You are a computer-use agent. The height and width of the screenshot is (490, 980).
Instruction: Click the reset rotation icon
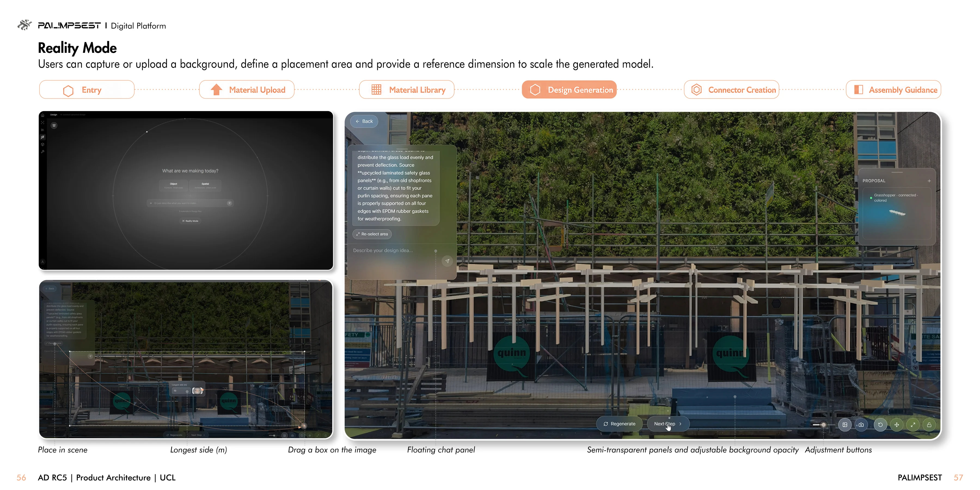[x=880, y=425]
